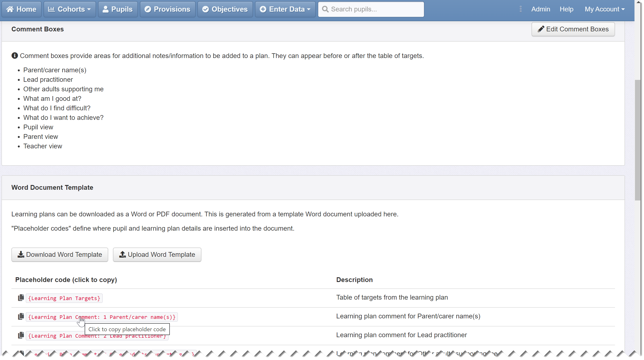Copy icon for Lead practitioner comment code

pos(21,335)
